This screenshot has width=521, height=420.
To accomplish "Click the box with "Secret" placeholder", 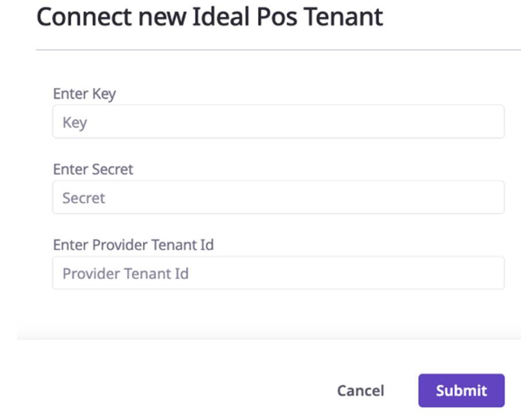I will click(278, 197).
